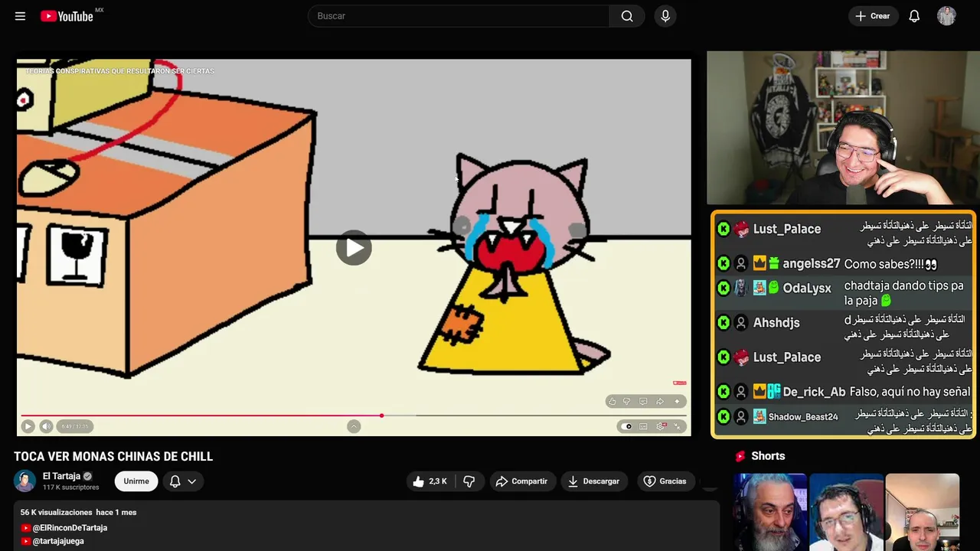Click the search magnifier button

627,16
